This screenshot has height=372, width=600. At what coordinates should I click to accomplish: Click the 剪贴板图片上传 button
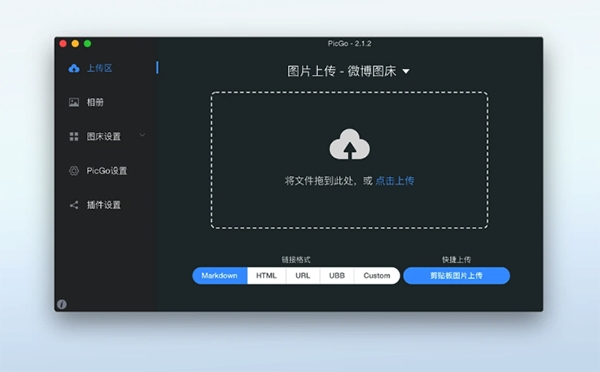[457, 276]
